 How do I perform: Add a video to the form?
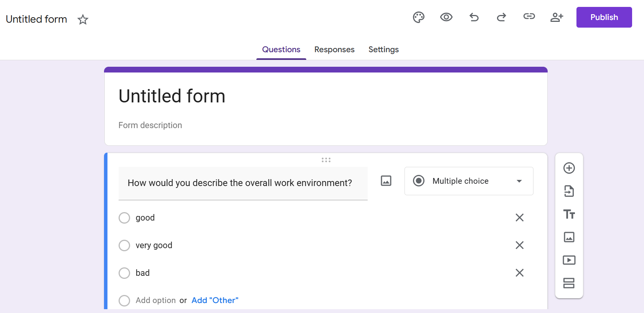(x=569, y=260)
